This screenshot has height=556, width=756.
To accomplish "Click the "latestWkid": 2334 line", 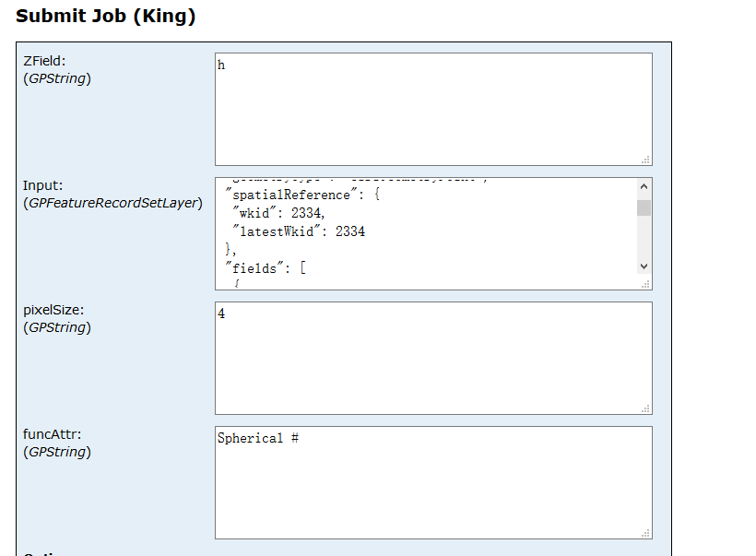I will 299,231.
